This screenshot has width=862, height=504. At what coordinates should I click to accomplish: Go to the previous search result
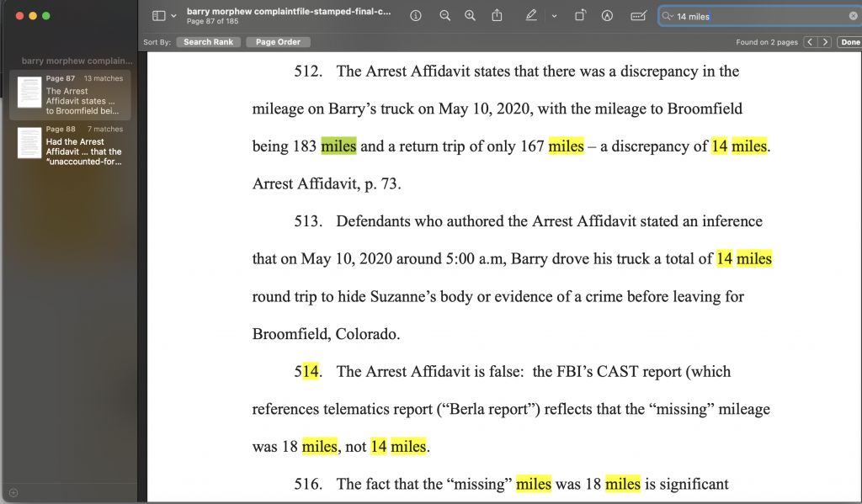810,42
